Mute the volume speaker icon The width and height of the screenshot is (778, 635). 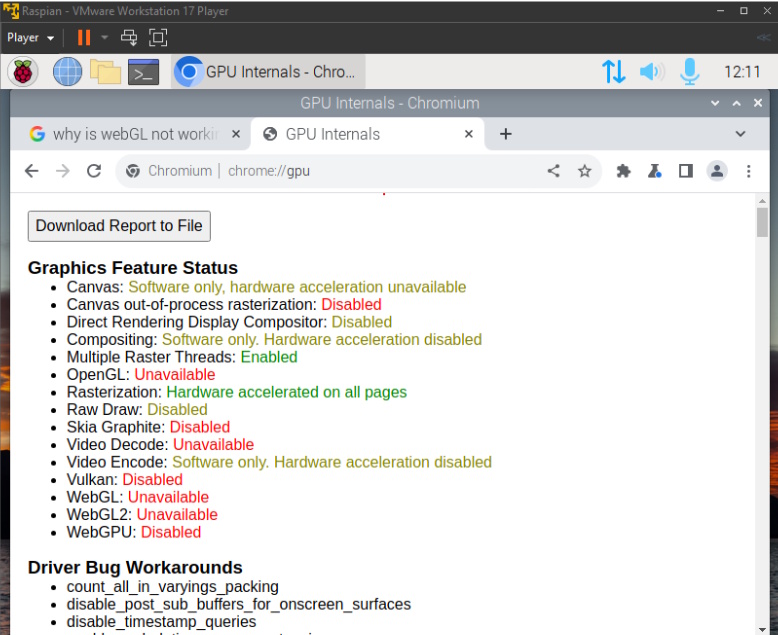[652, 72]
